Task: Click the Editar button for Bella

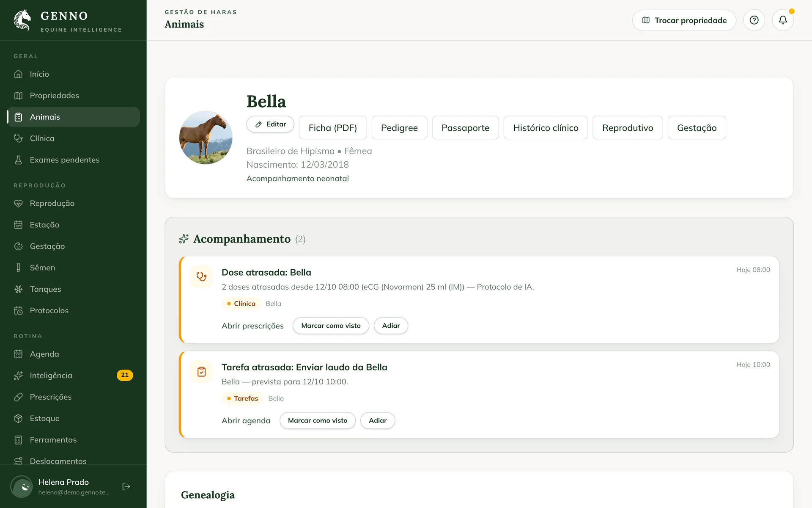Action: tap(270, 124)
